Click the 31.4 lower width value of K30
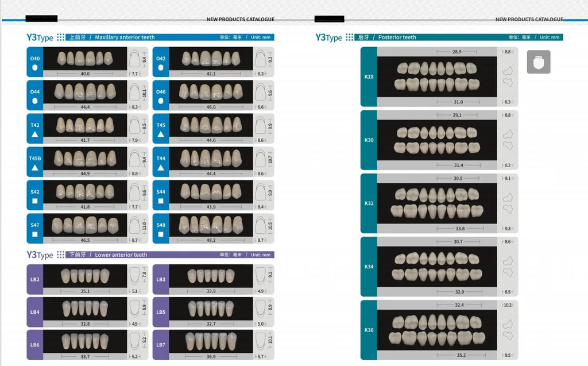The width and height of the screenshot is (588, 366). point(458,165)
